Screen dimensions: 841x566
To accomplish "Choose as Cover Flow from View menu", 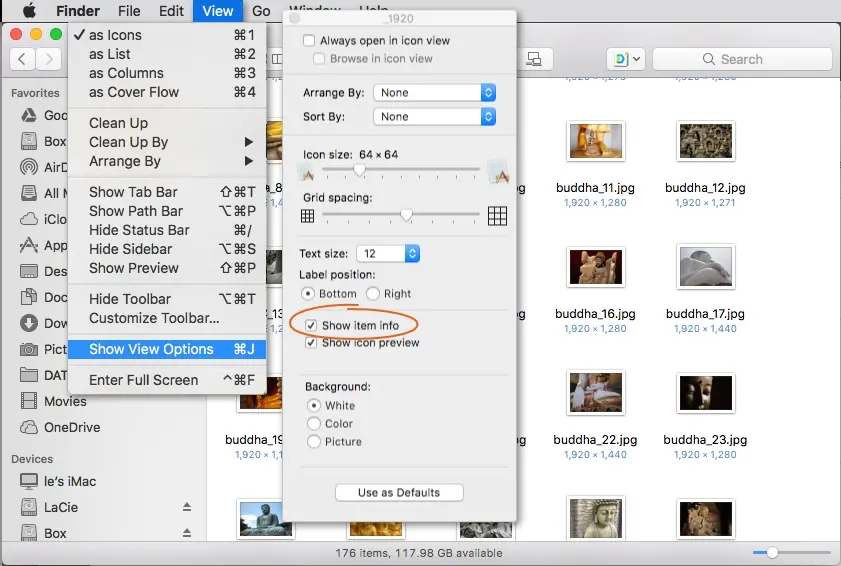I will [x=134, y=92].
